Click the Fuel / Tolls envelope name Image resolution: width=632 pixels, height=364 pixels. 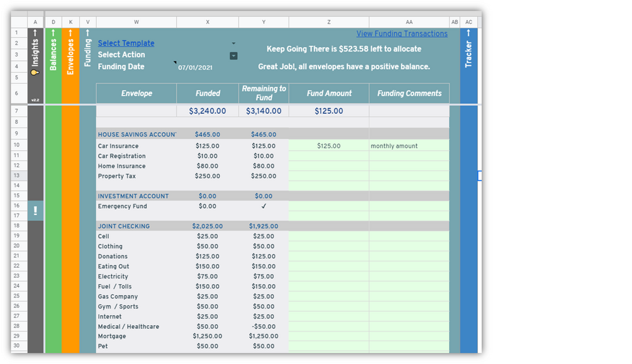click(115, 287)
